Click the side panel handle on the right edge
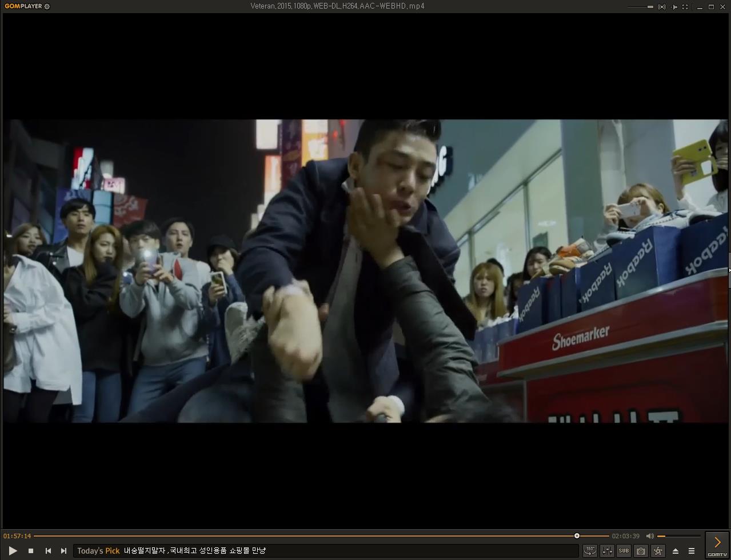 [x=729, y=270]
